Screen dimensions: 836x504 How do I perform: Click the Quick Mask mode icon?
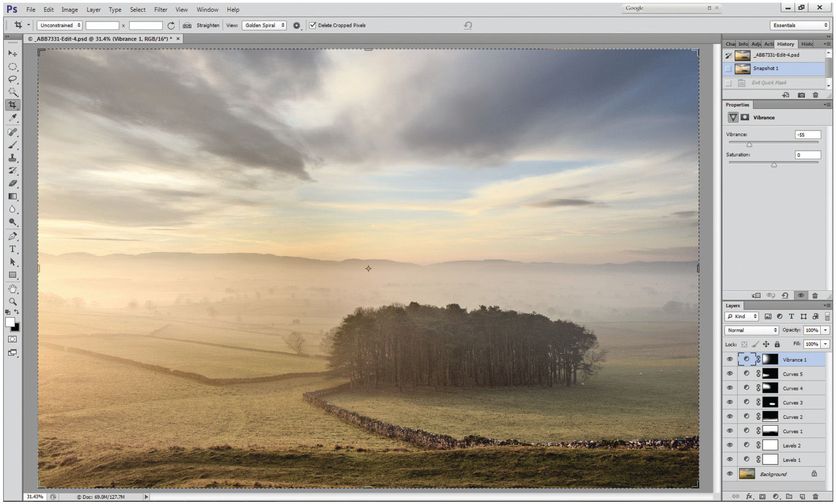(12, 339)
